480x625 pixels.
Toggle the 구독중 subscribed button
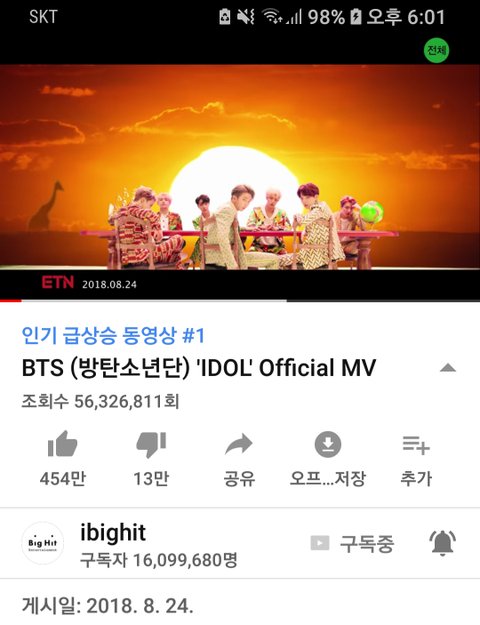pyautogui.click(x=352, y=543)
